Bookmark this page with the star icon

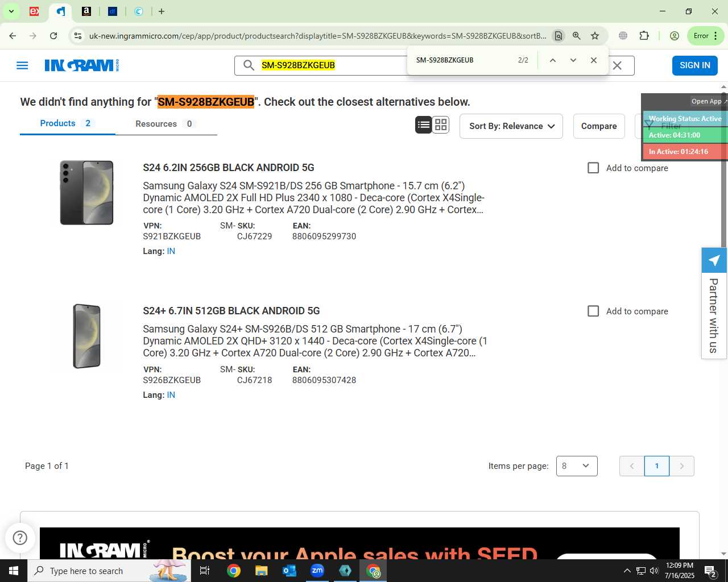[595, 36]
